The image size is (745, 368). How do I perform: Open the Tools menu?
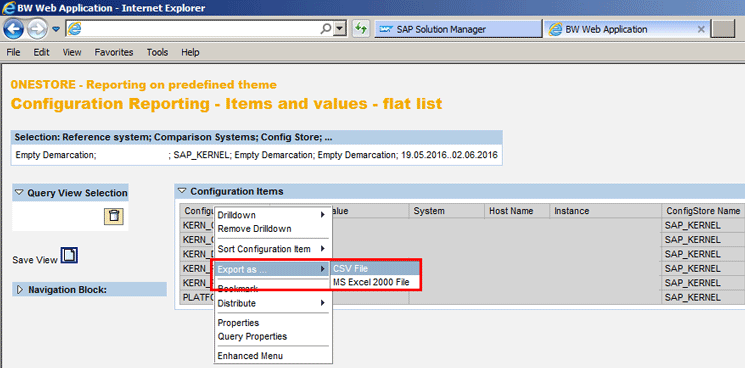157,52
